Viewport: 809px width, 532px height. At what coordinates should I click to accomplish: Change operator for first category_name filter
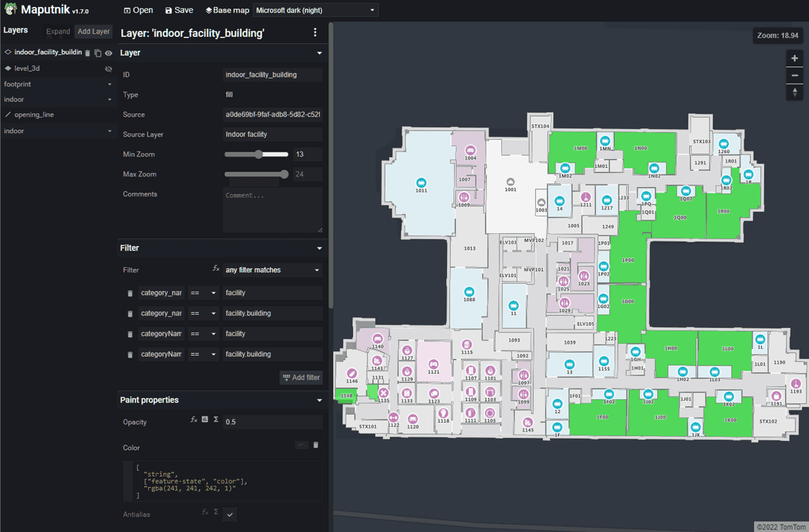tap(203, 293)
